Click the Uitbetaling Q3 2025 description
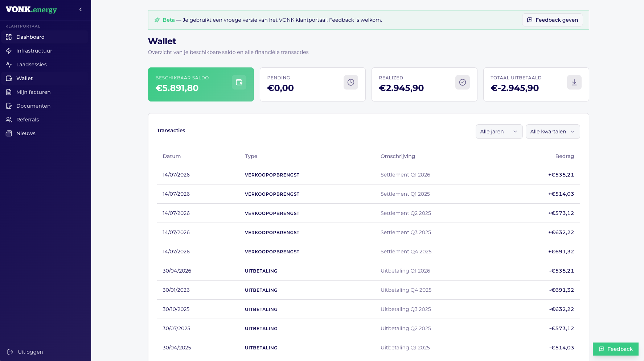 click(x=406, y=309)
